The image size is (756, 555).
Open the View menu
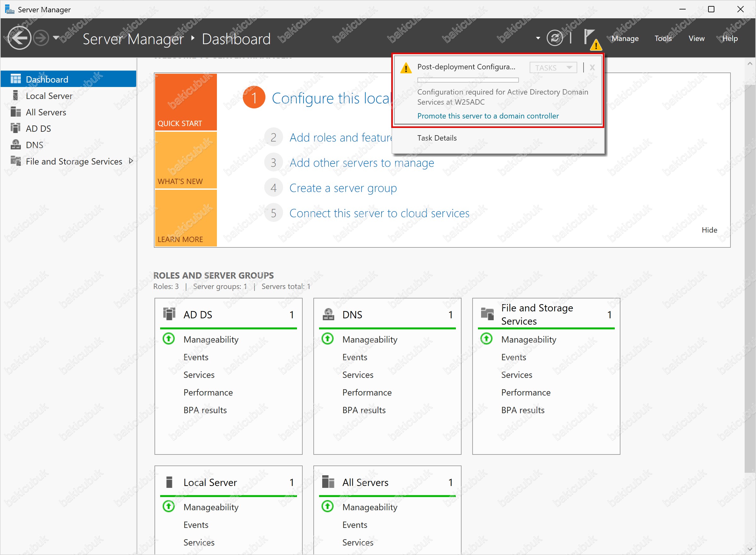tap(696, 38)
